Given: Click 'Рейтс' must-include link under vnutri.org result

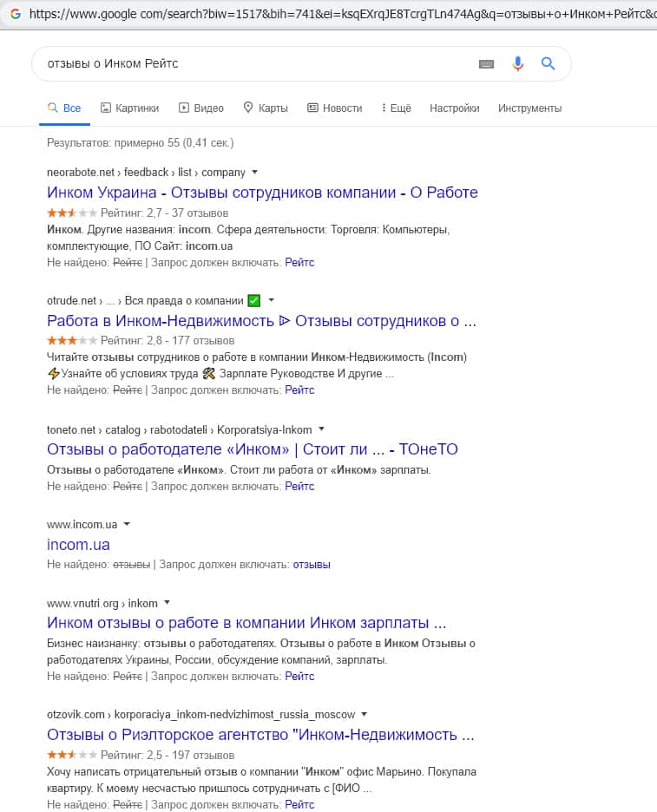Looking at the screenshot, I should [299, 677].
